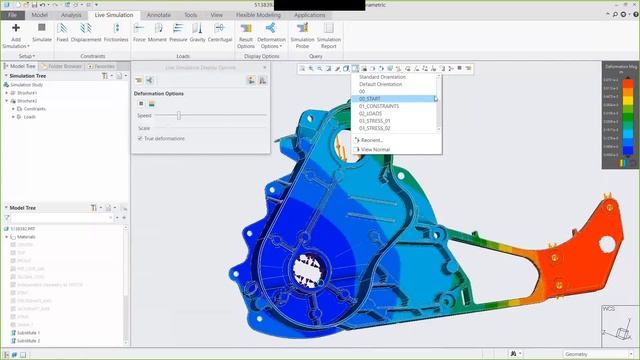
Task: Switch to the Analysis ribbon tab
Action: (71, 15)
